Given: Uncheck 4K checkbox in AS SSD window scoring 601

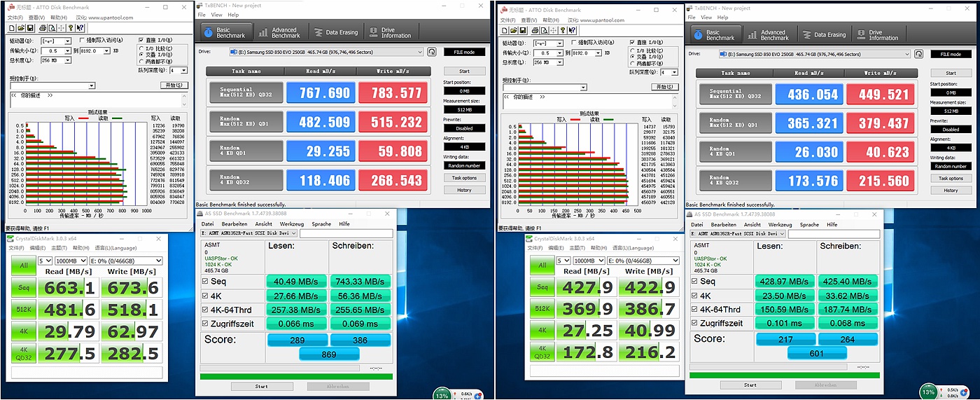Looking at the screenshot, I should coord(694,295).
